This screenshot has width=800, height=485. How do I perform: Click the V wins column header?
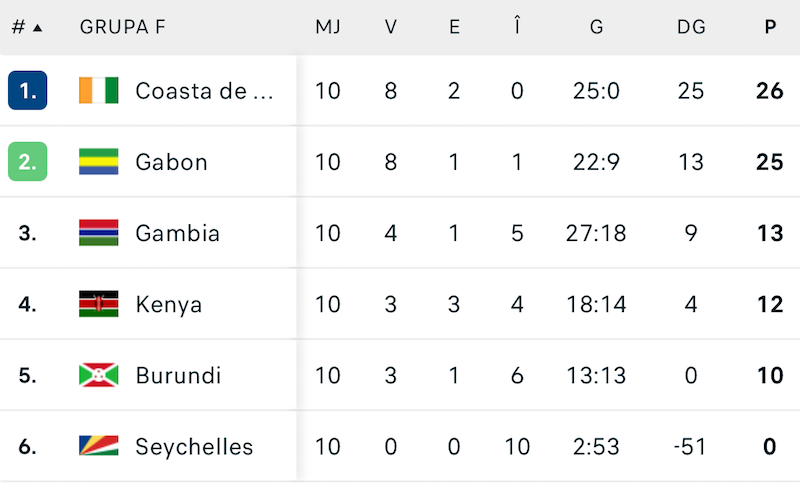(391, 27)
